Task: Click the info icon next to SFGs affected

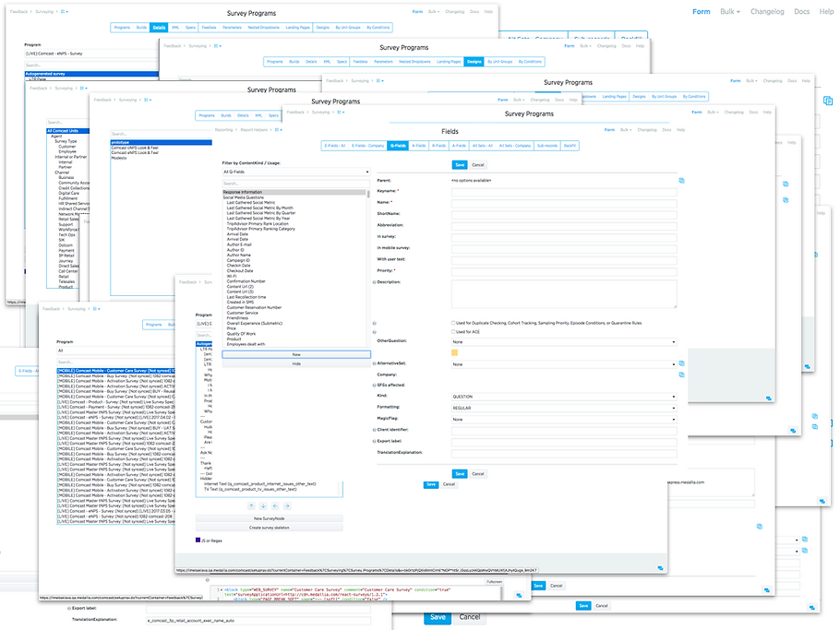Action: click(374, 386)
